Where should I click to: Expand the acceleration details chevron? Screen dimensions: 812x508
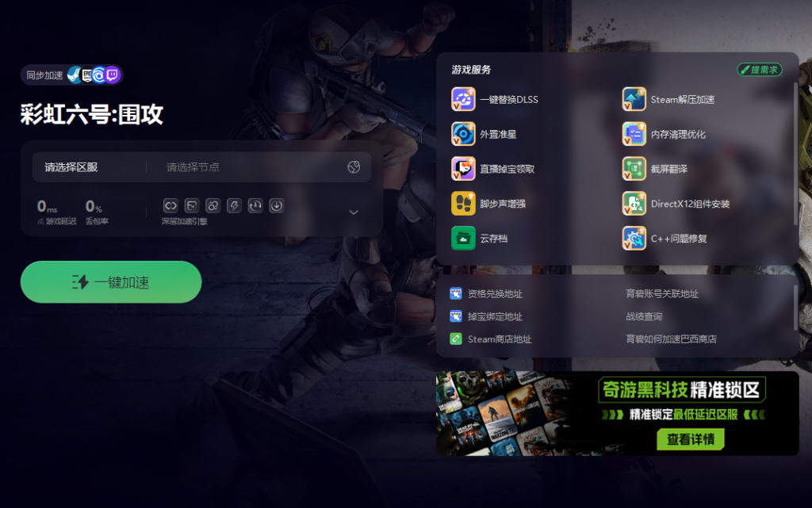[354, 212]
